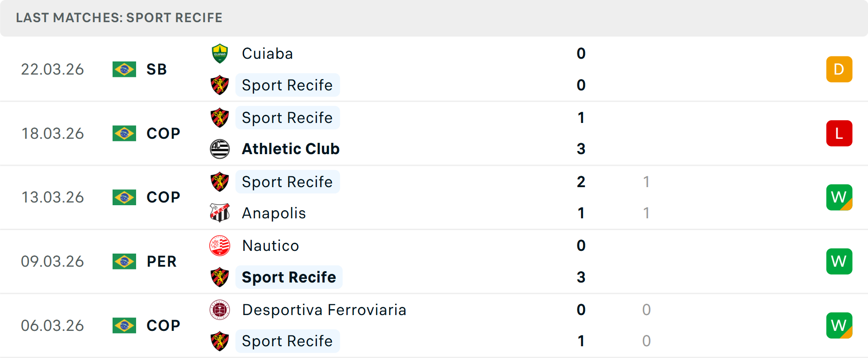Select the red L result badge
Viewport: 868px width, 358px height.
(839, 133)
